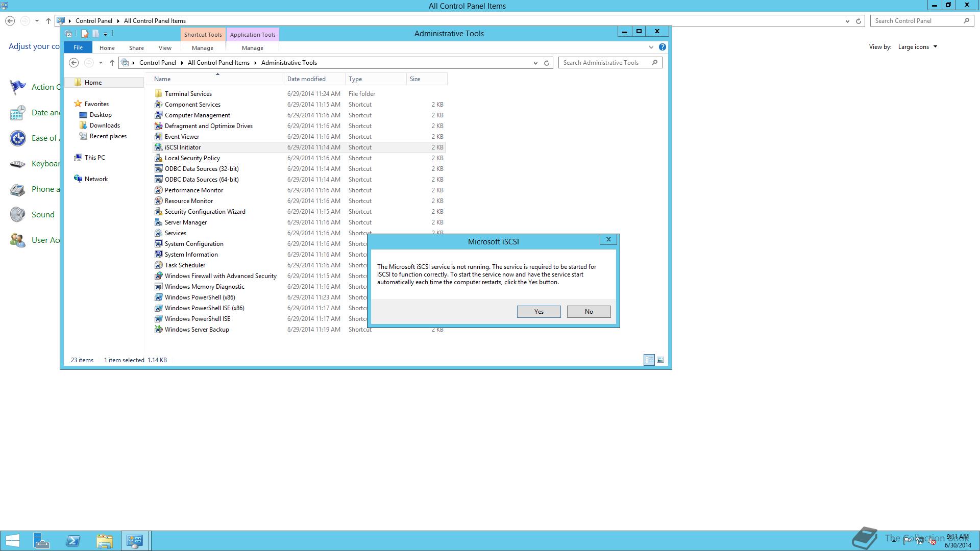Sort by the Date modified column header
The image size is (980, 551).
click(314, 79)
